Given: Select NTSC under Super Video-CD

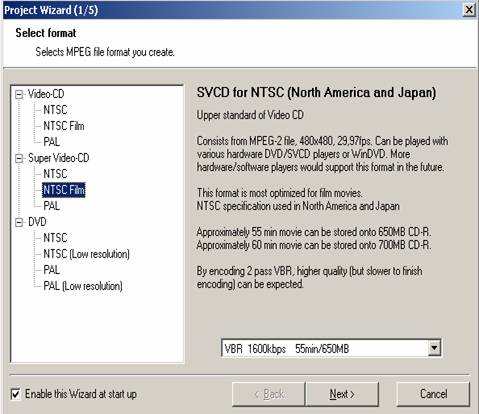Looking at the screenshot, I should (55, 174).
